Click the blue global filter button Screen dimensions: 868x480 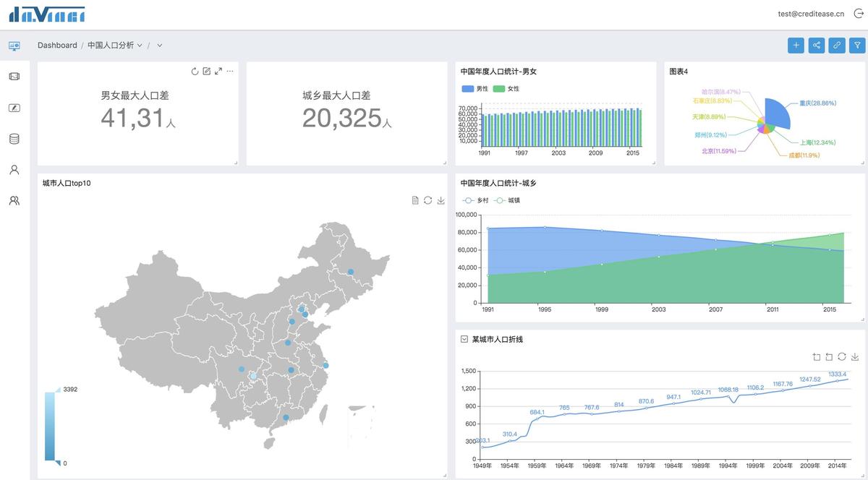857,45
